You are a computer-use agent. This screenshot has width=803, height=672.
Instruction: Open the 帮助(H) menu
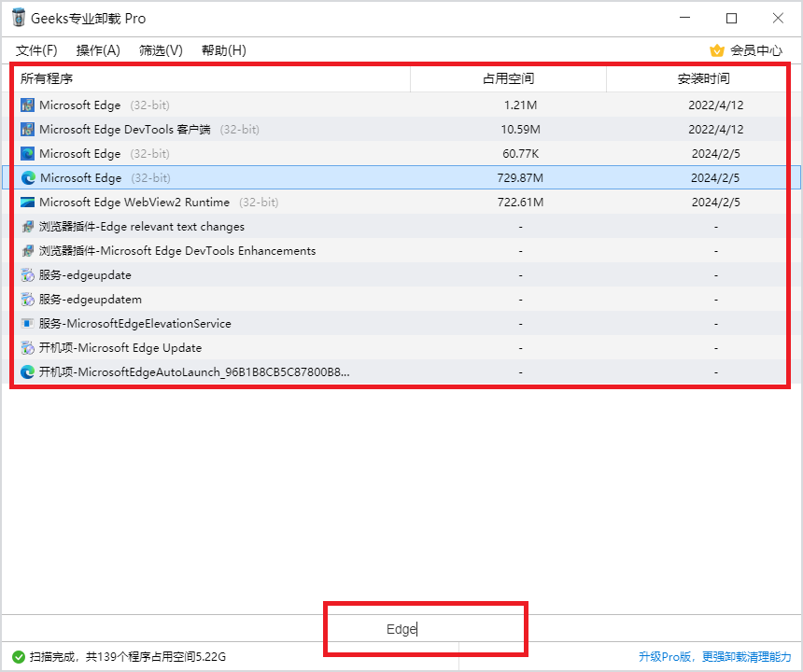click(x=224, y=50)
